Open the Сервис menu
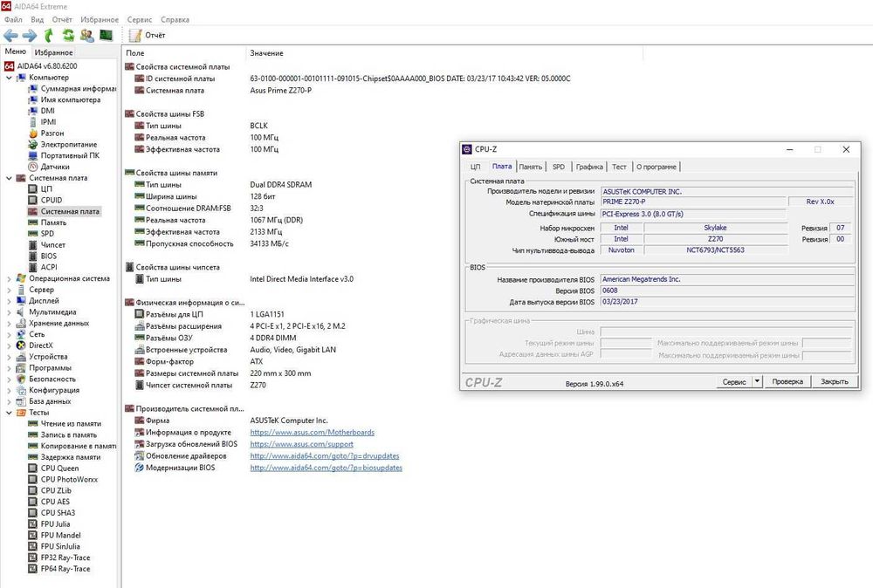Viewport: 873px width, 588px height. click(x=139, y=19)
